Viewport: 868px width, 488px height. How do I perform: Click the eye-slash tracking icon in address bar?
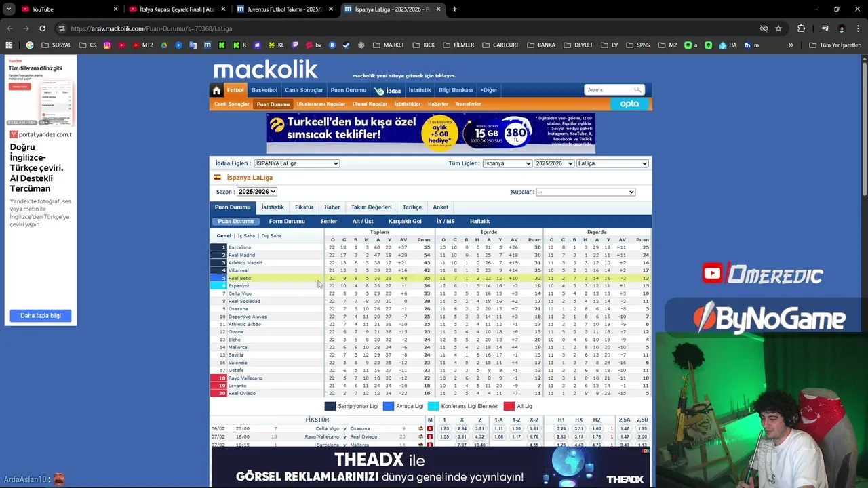click(764, 28)
